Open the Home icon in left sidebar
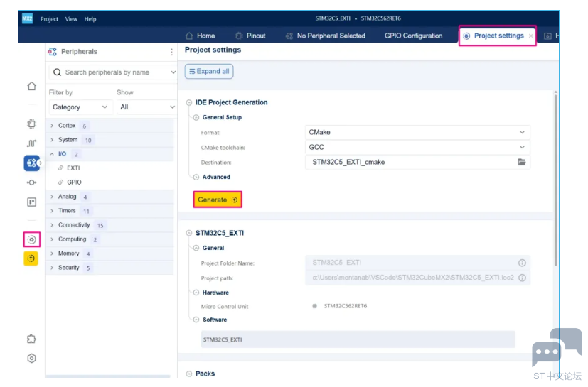 pyautogui.click(x=32, y=86)
